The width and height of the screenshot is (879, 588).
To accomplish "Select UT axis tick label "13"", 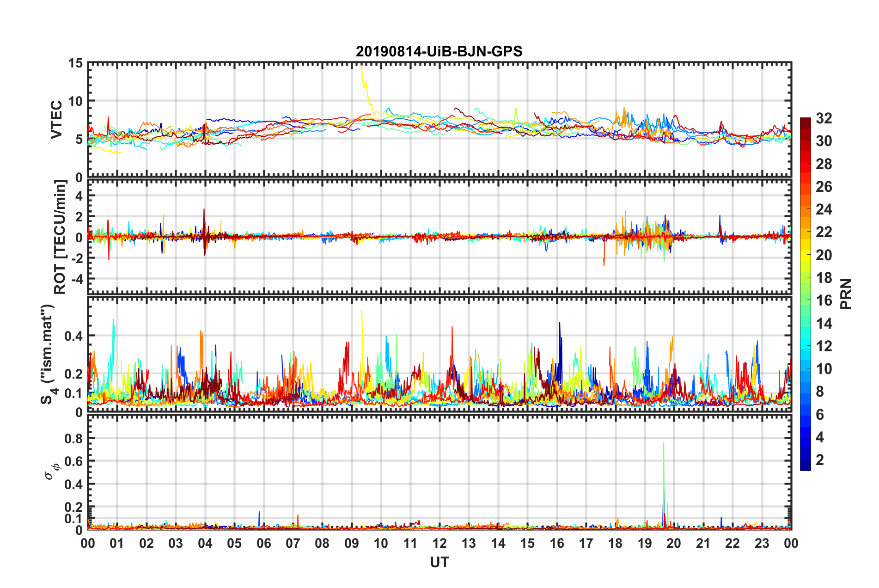I will click(x=469, y=543).
